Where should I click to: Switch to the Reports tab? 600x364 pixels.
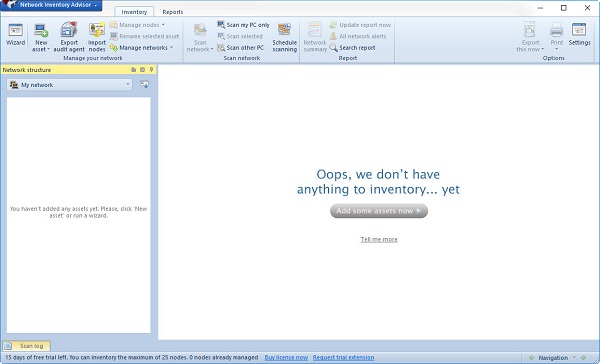click(173, 12)
